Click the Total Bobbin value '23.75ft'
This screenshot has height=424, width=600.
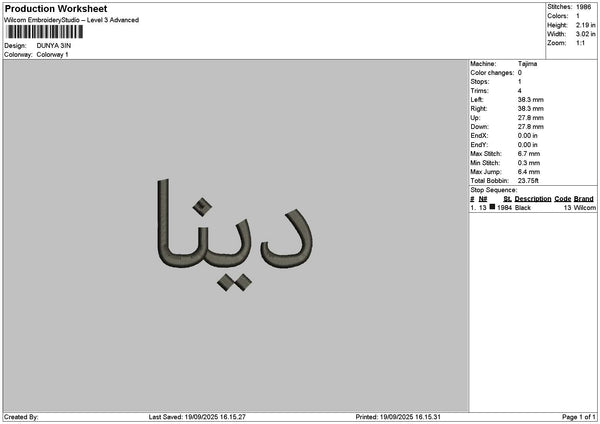pyautogui.click(x=528, y=181)
